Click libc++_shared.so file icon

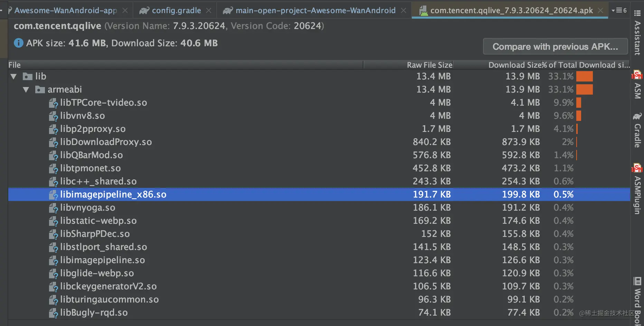point(53,182)
